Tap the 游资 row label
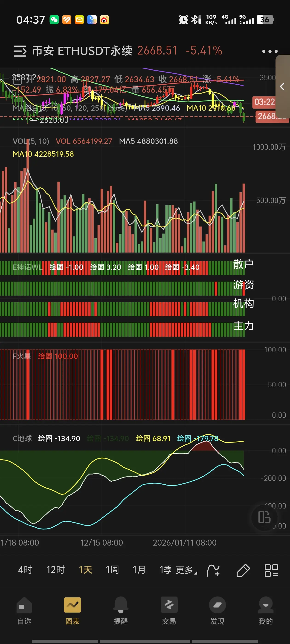The image size is (290, 644). [244, 285]
